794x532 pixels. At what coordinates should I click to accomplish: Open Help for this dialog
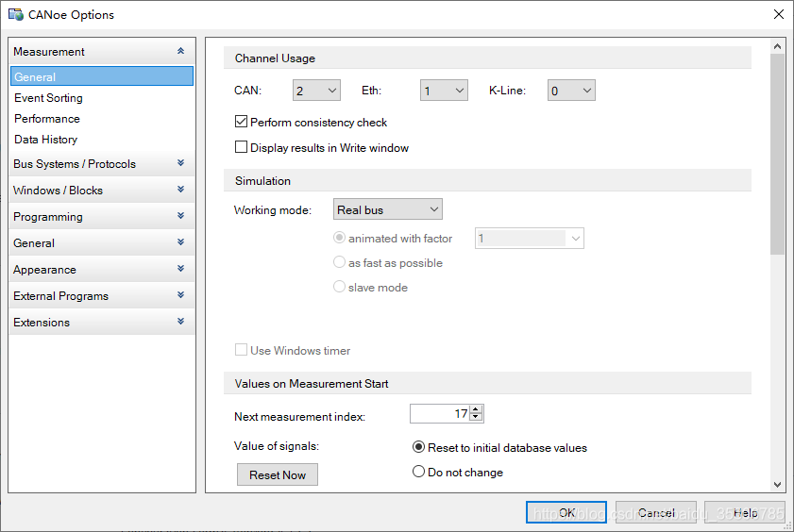pyautogui.click(x=744, y=512)
